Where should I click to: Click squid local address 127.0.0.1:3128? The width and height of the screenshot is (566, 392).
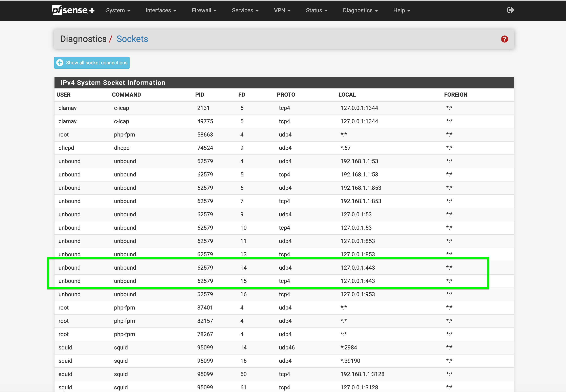[x=359, y=387]
